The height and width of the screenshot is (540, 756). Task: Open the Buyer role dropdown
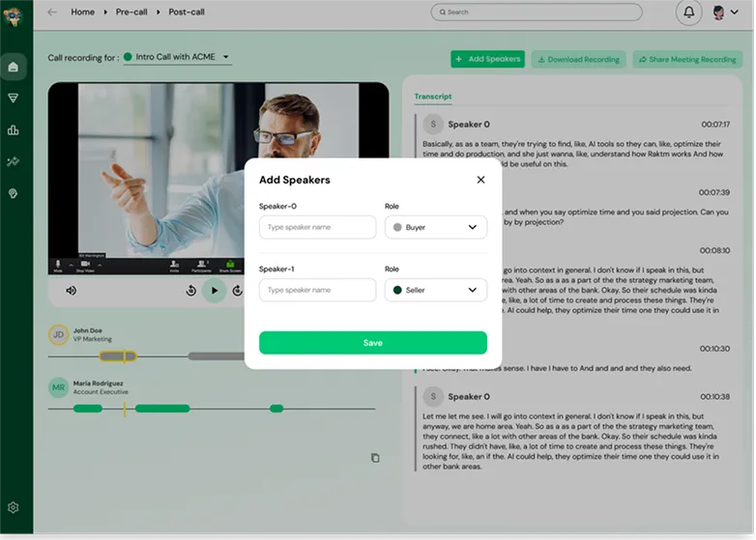point(435,227)
